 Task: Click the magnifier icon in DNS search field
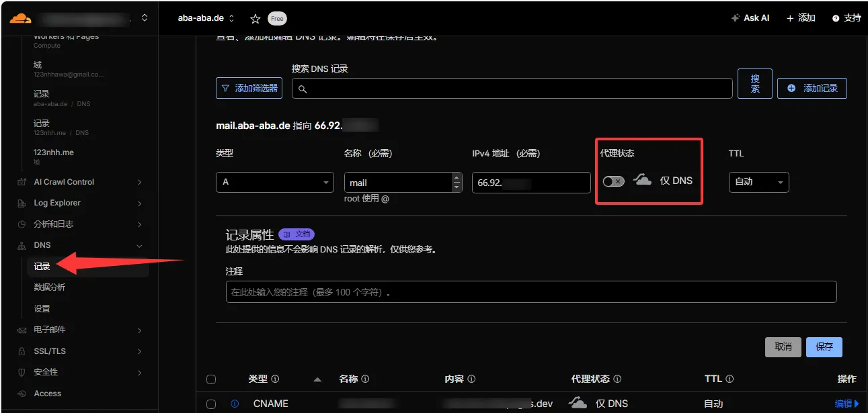pos(301,87)
